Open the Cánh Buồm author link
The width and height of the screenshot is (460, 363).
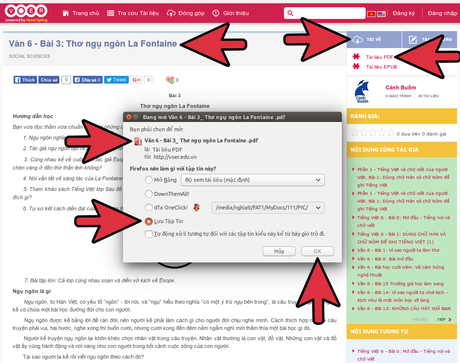pyautogui.click(x=401, y=87)
